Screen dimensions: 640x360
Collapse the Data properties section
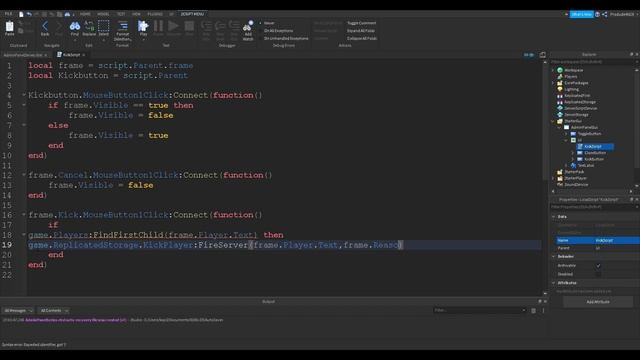(x=554, y=217)
